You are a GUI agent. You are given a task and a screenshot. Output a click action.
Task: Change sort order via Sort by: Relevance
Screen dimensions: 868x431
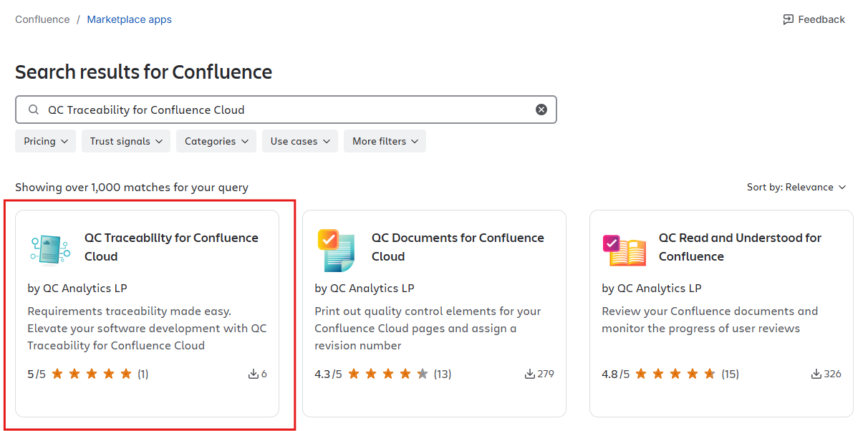coord(796,187)
